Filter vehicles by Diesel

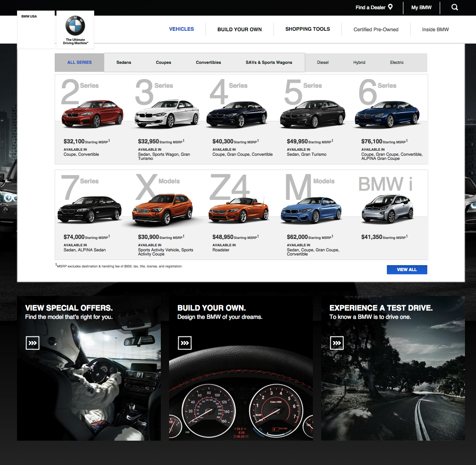(x=323, y=62)
